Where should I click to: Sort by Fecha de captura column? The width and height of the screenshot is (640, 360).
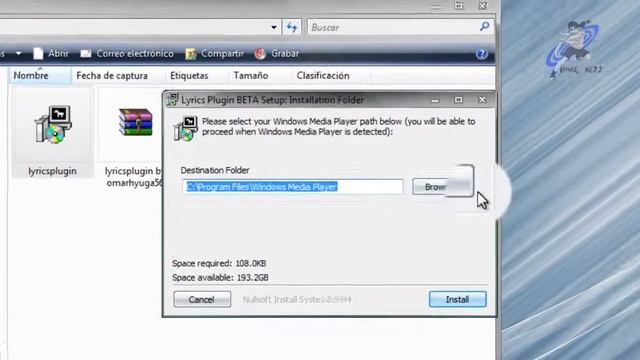coord(112,76)
